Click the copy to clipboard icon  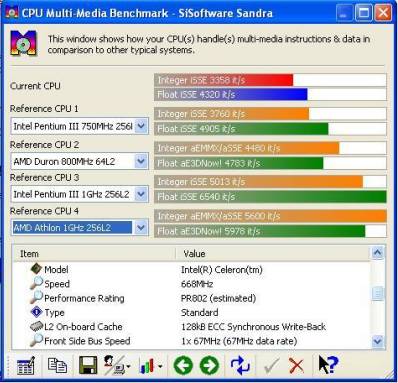tap(57, 365)
